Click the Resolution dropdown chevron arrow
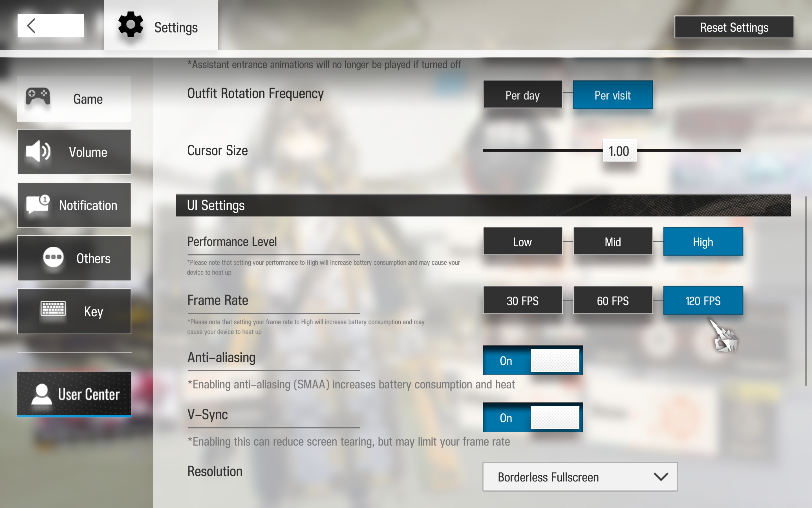Screen dimensions: 812x508 pos(661,476)
